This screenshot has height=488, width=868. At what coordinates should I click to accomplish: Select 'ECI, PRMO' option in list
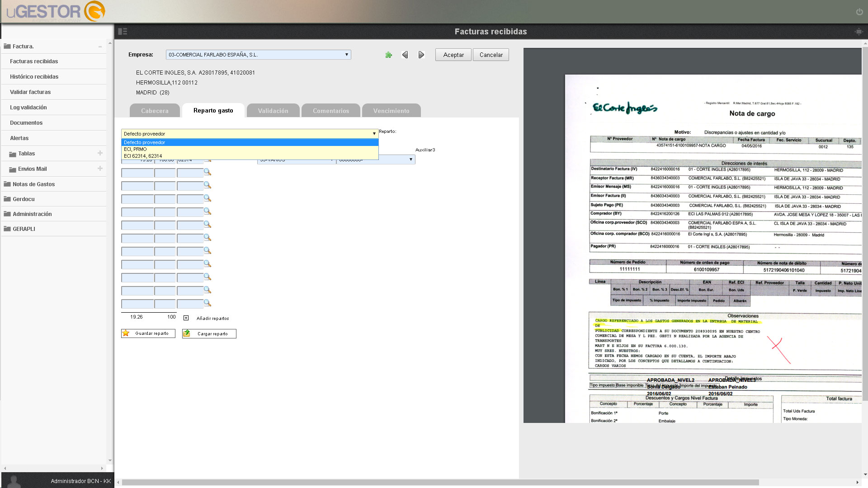tap(250, 149)
